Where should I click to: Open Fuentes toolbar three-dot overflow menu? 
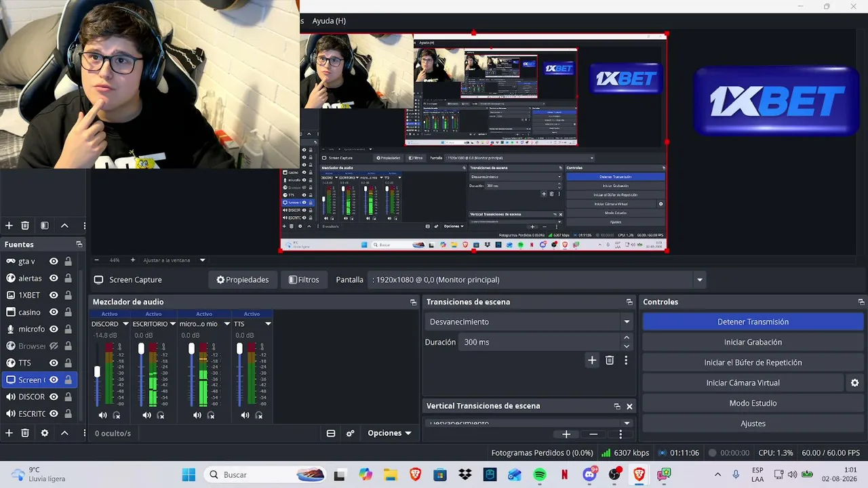(84, 432)
